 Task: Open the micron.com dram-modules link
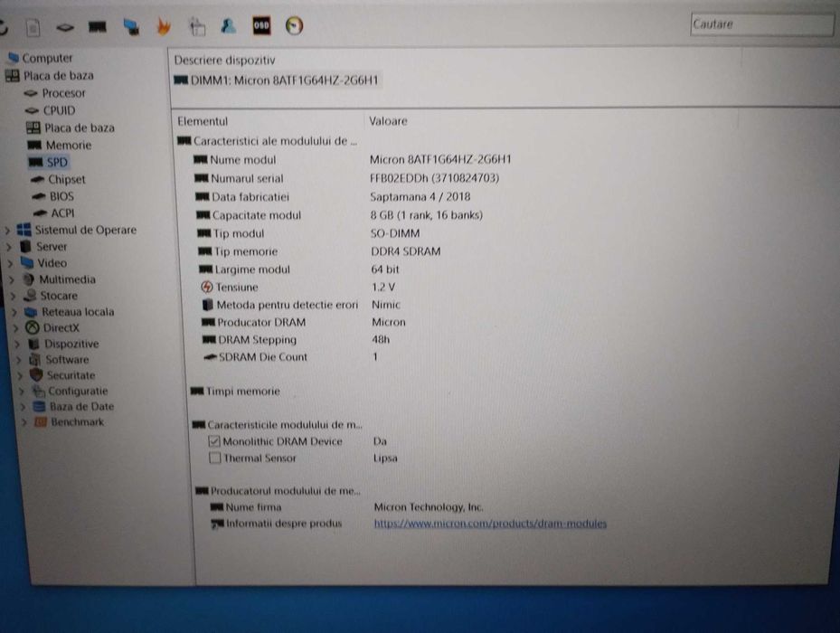tap(490, 524)
